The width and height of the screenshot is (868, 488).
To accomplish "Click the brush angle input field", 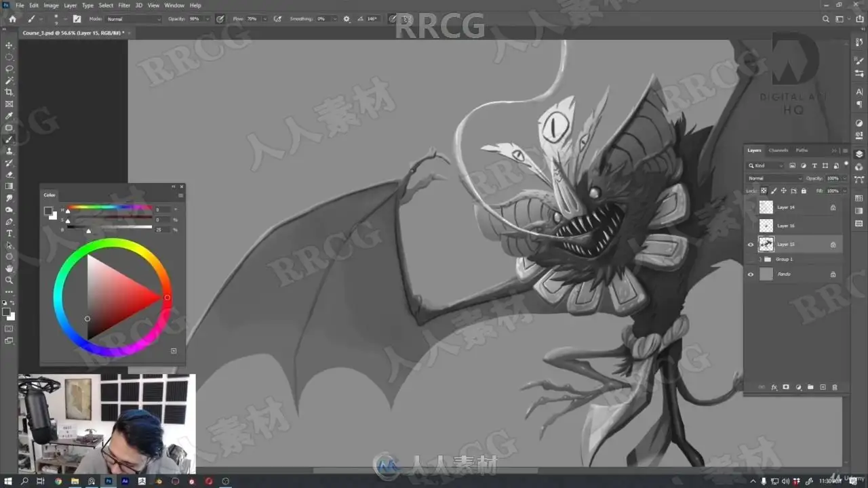I will click(372, 19).
